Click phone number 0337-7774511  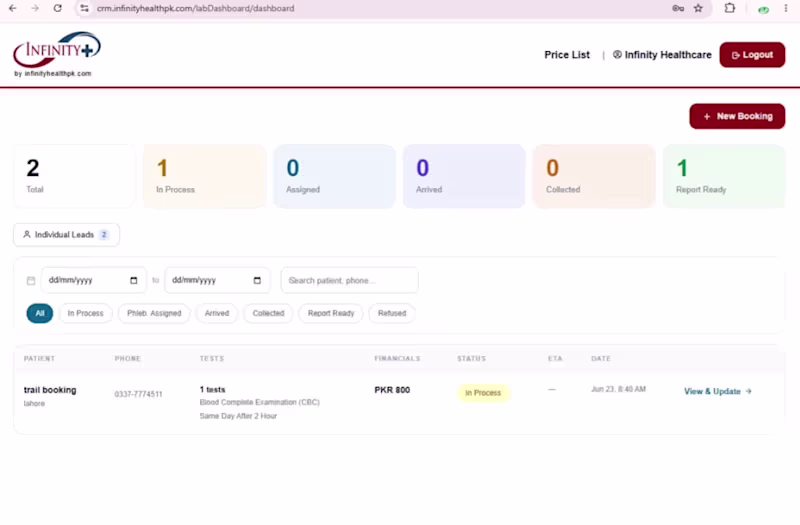138,394
